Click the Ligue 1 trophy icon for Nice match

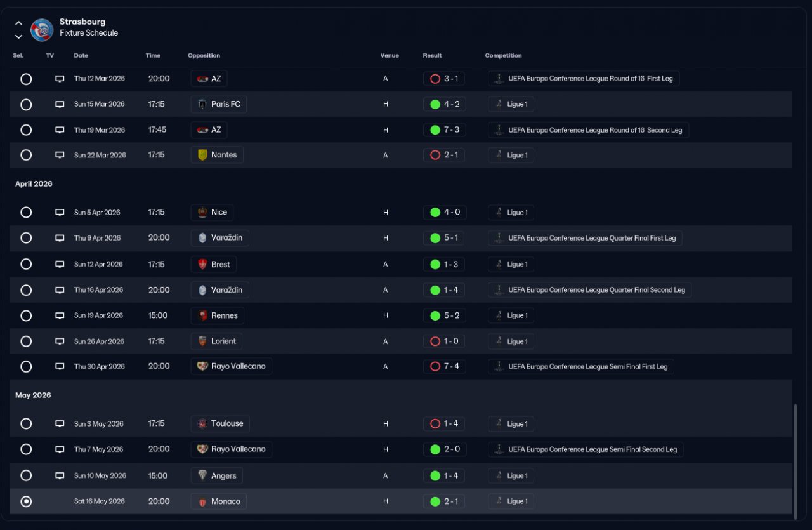click(x=499, y=213)
